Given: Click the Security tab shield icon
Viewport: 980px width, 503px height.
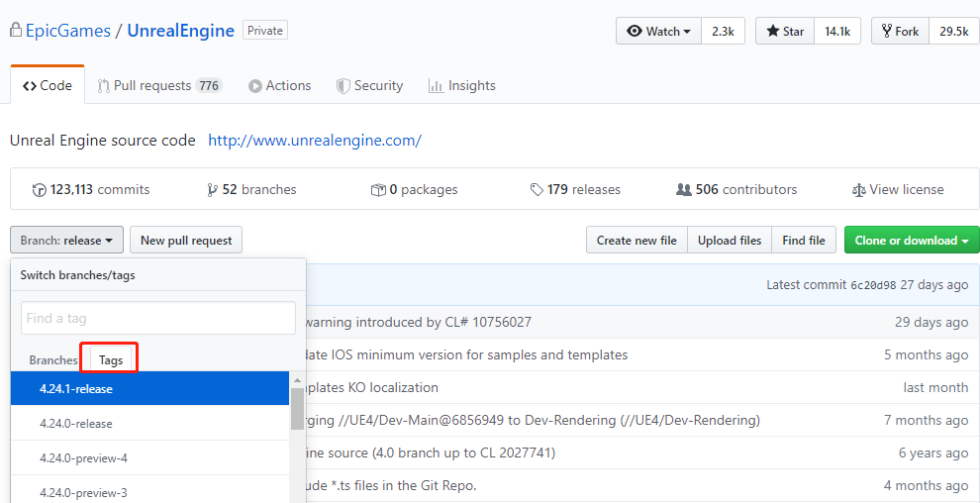Looking at the screenshot, I should click(343, 86).
